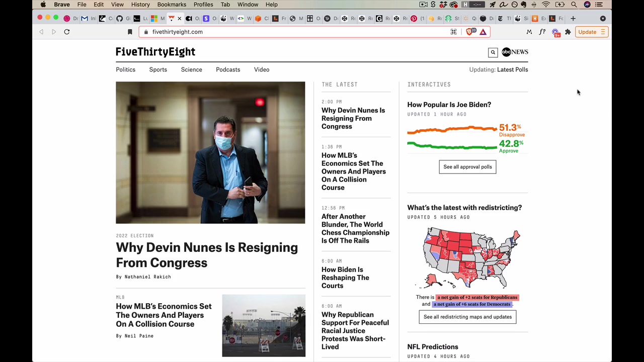Click the browser forward arrow
Viewport: 644px width, 362px height.
54,32
